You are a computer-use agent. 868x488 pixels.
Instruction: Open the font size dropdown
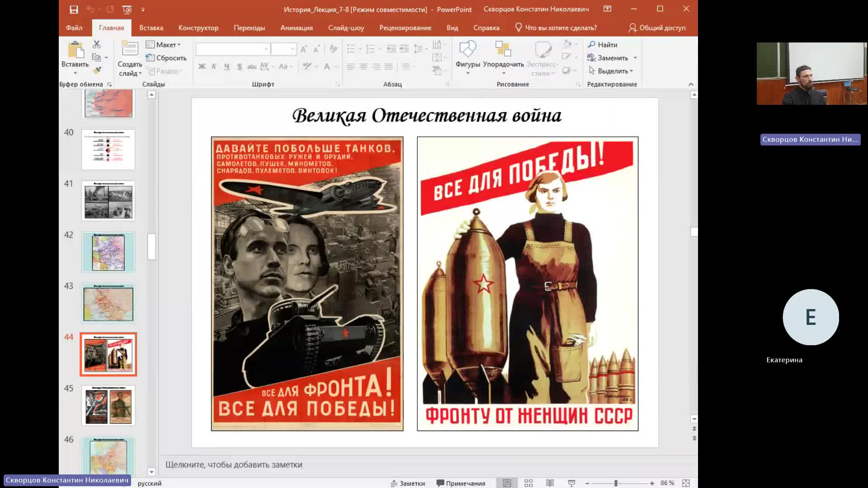coord(292,49)
